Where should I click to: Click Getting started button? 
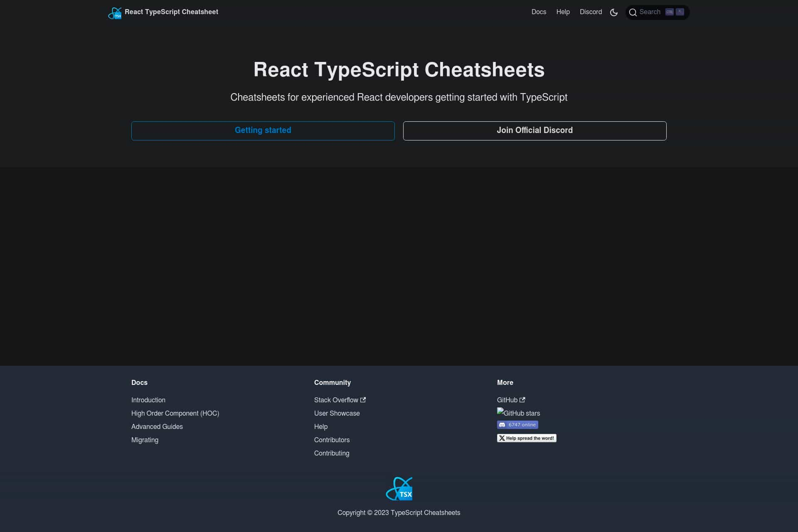pos(263,131)
